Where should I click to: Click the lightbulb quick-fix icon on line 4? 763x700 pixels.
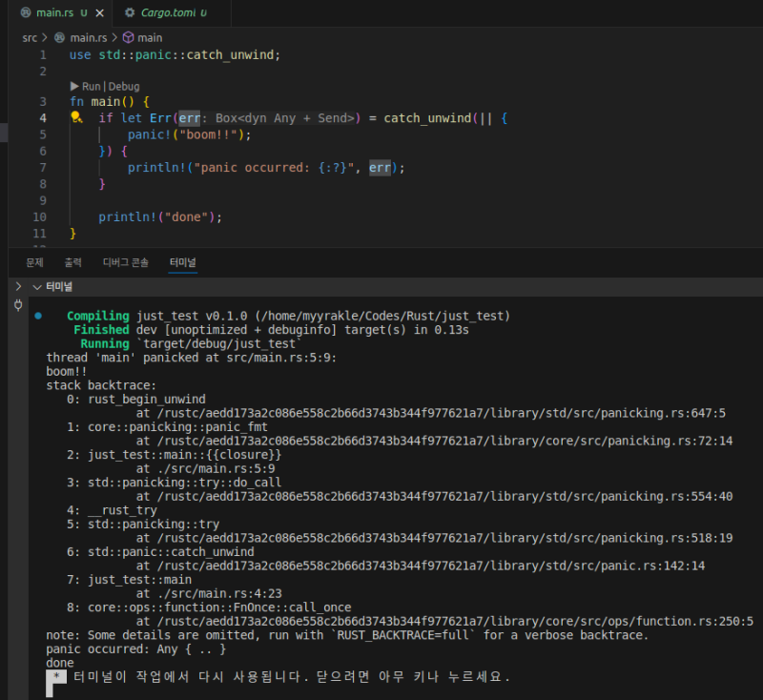coord(75,118)
